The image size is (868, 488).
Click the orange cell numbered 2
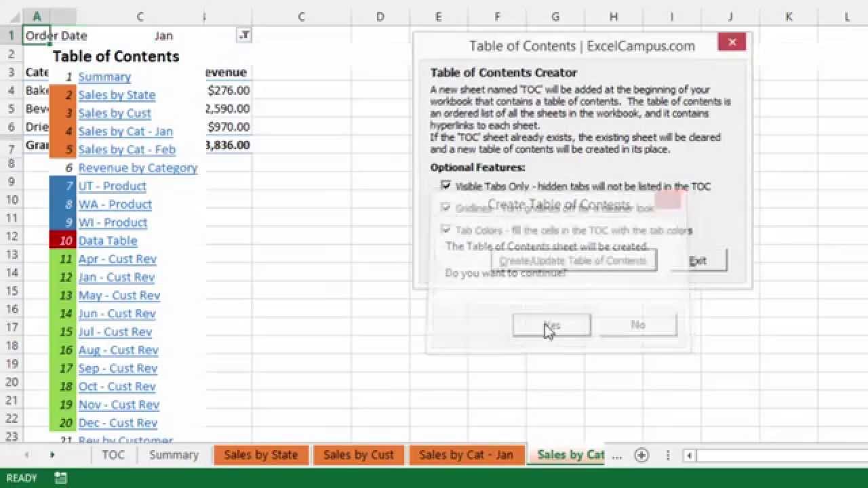coord(62,95)
